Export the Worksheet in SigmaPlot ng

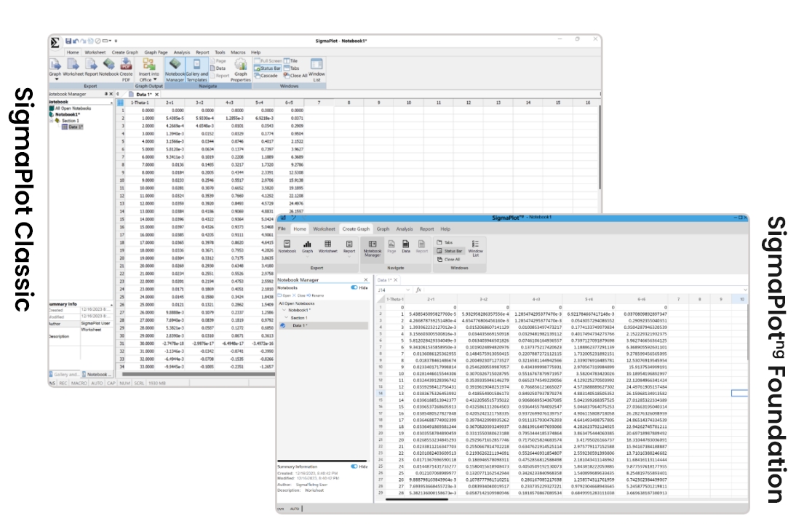click(328, 244)
